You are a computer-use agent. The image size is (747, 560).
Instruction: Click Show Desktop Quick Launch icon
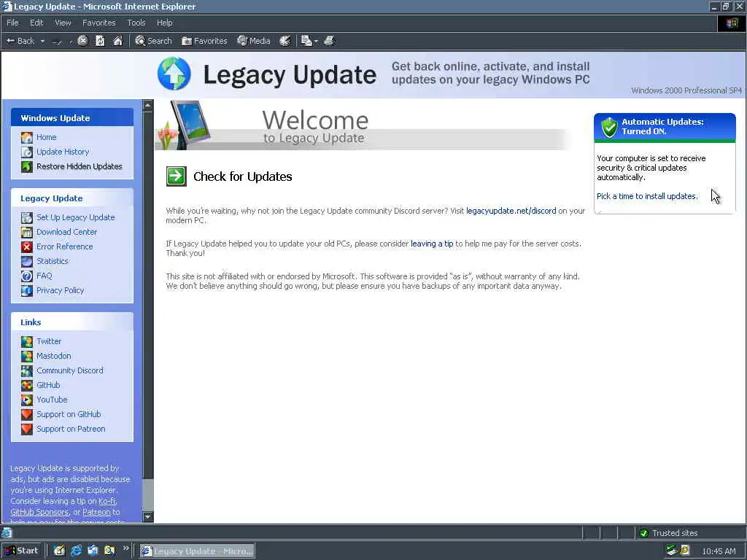pyautogui.click(x=59, y=551)
